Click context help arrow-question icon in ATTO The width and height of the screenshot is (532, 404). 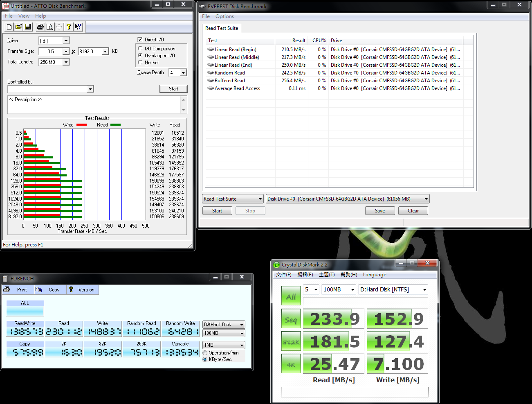coord(78,27)
